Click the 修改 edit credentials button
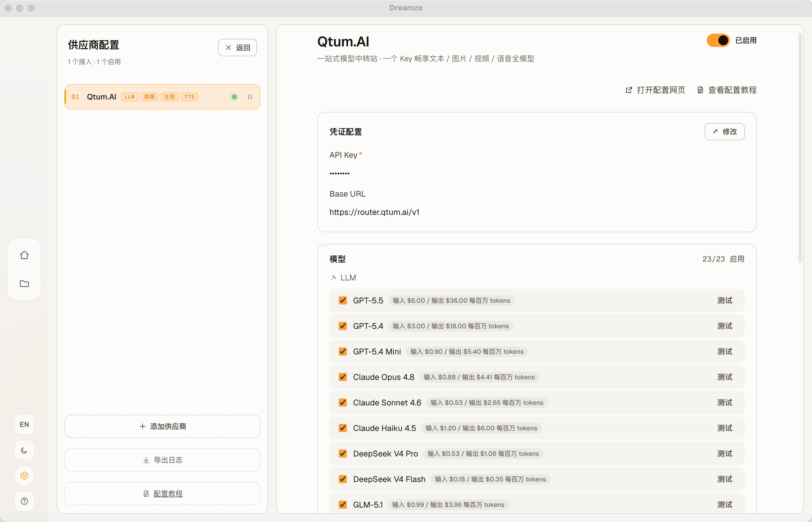Image resolution: width=812 pixels, height=522 pixels. coord(724,132)
